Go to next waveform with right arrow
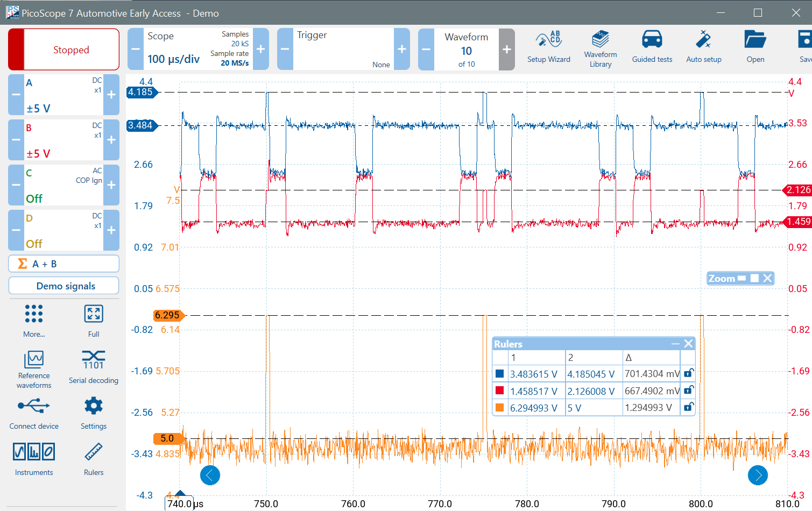The width and height of the screenshot is (812, 511). click(758, 475)
